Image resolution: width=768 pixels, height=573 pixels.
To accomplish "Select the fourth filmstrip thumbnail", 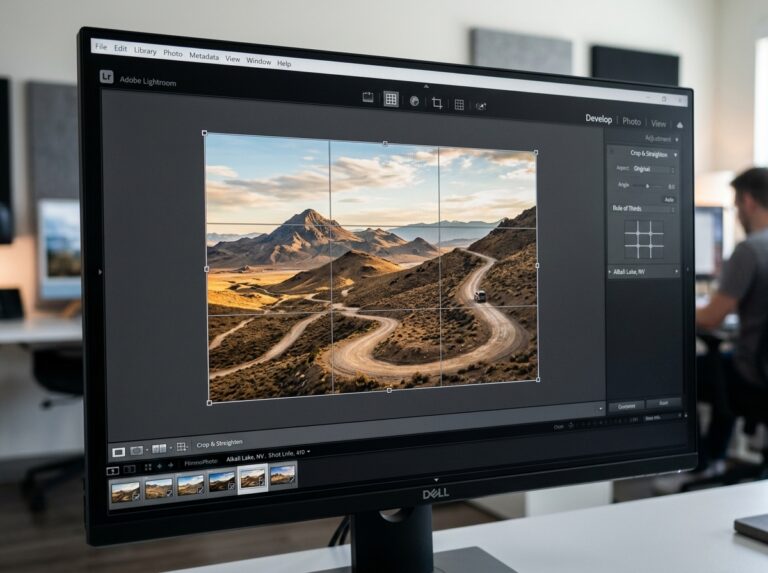I will [222, 481].
